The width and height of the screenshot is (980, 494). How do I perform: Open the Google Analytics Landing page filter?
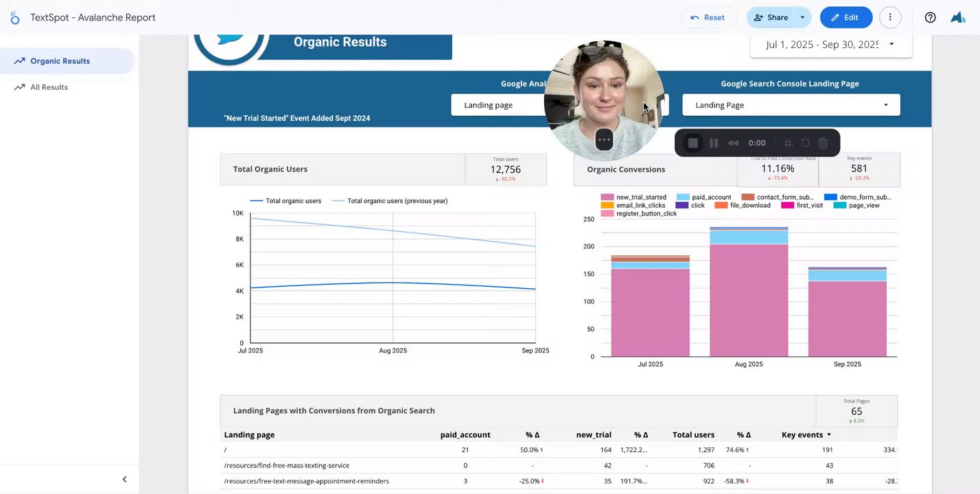pyautogui.click(x=559, y=105)
